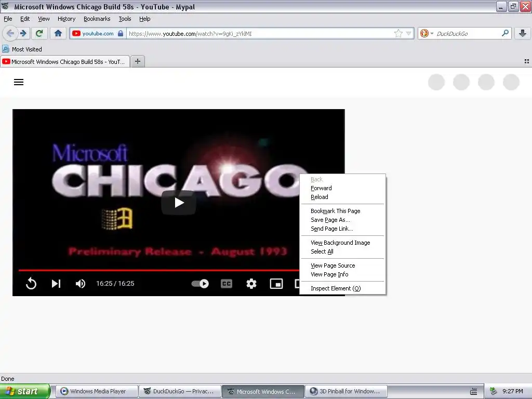Open the View menu

pos(44,19)
